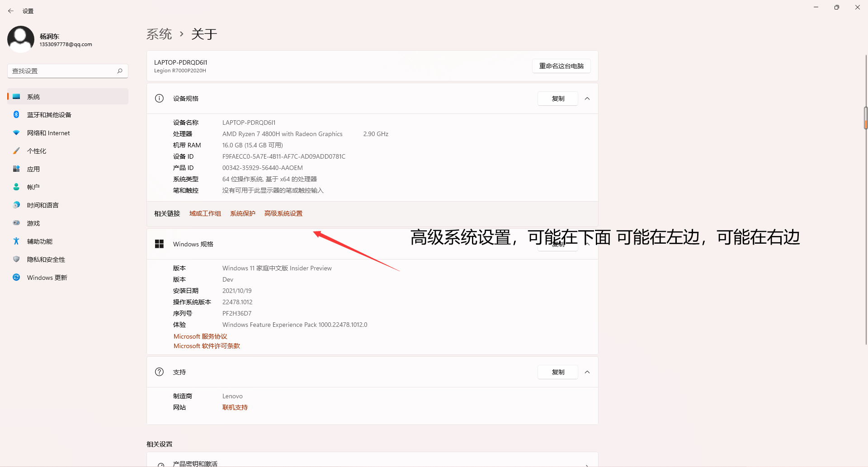
Task: Click the 1353097778@qq.com account email
Action: 66,44
